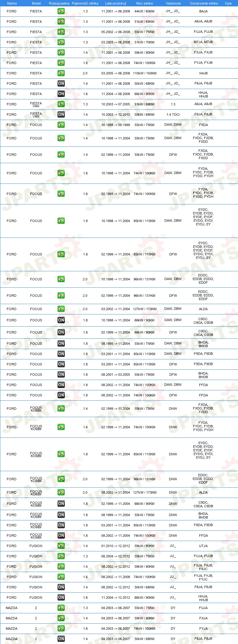Click the Opis column header
Image resolution: width=238 pixels, height=644 pixels.
(228, 3)
